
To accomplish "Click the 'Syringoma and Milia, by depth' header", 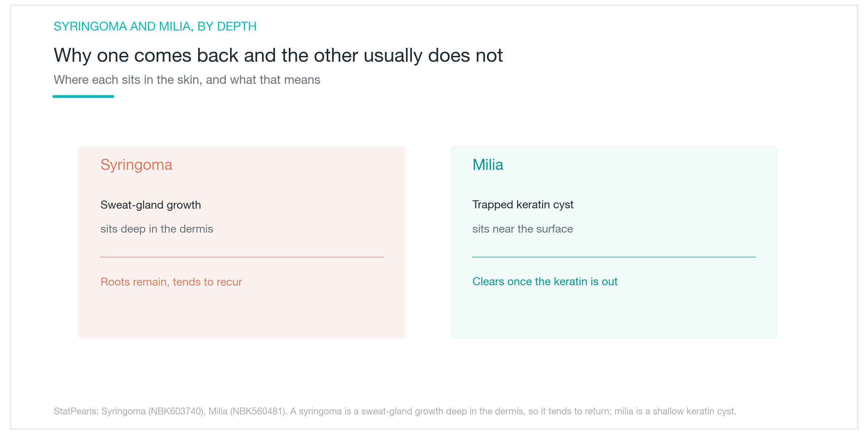I will point(155,26).
